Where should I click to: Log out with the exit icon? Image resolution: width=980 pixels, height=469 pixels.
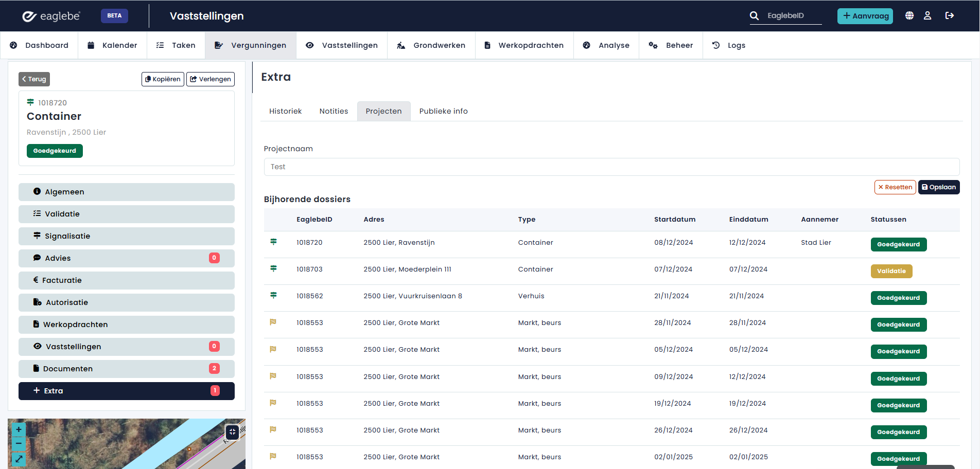pyautogui.click(x=950, y=16)
